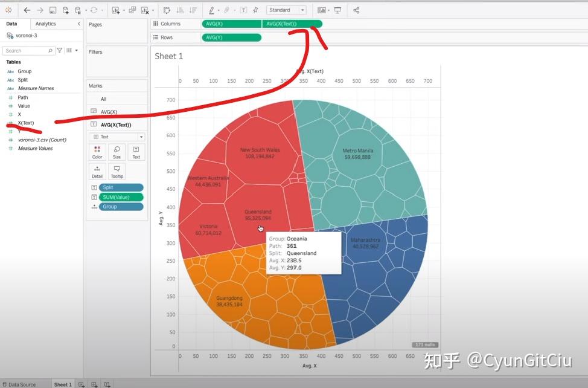Image resolution: width=588 pixels, height=388 pixels.
Task: Open pause auto updates dropdown arrow
Action: [86, 10]
